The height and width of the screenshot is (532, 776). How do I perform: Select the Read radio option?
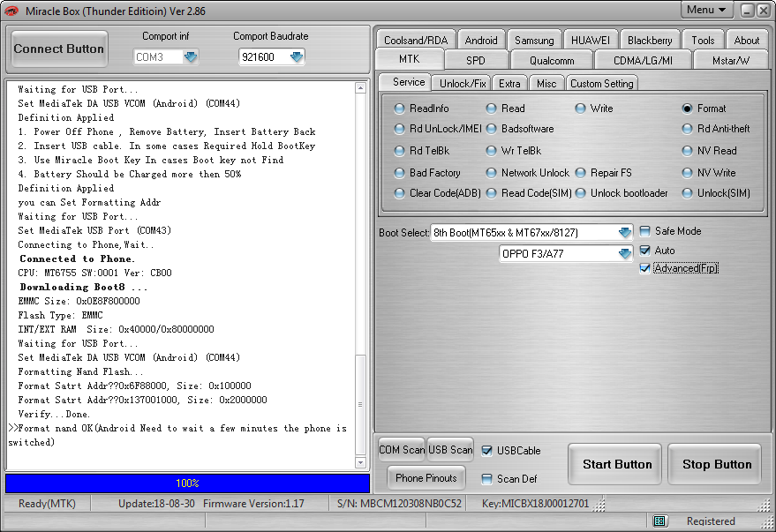(491, 109)
